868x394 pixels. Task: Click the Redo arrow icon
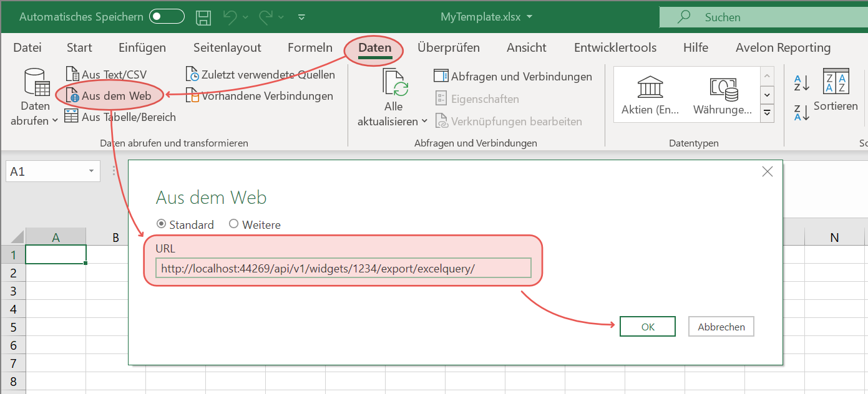[266, 17]
